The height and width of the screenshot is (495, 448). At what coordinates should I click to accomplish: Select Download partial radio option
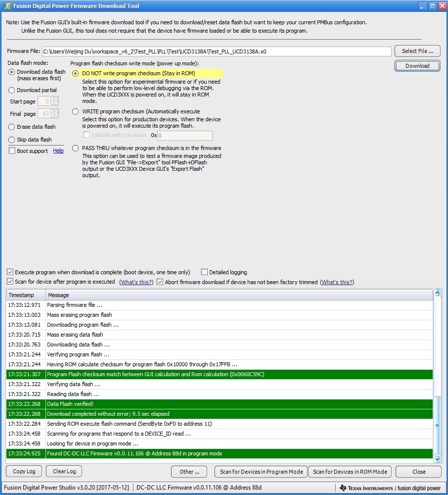click(12, 90)
